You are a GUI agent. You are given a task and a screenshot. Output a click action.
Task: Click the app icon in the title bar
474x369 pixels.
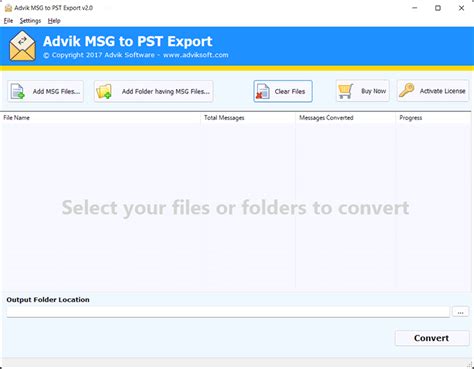pos(8,8)
